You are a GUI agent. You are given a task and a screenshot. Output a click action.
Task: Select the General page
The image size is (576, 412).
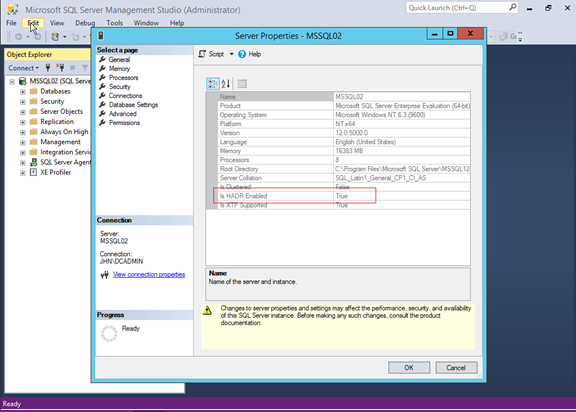pyautogui.click(x=119, y=59)
